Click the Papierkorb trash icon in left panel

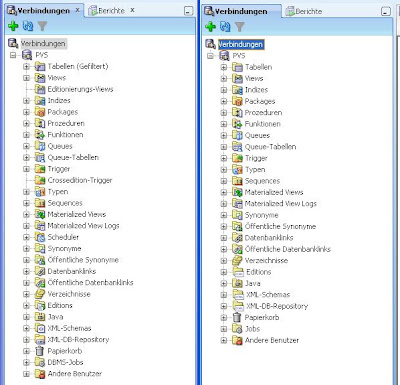coord(40,351)
